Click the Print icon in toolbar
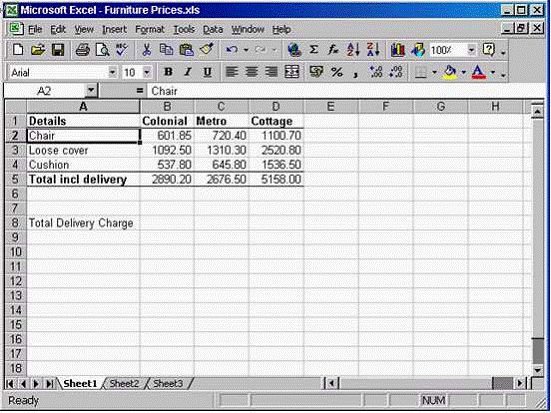This screenshot has height=413, width=551. 83,50
